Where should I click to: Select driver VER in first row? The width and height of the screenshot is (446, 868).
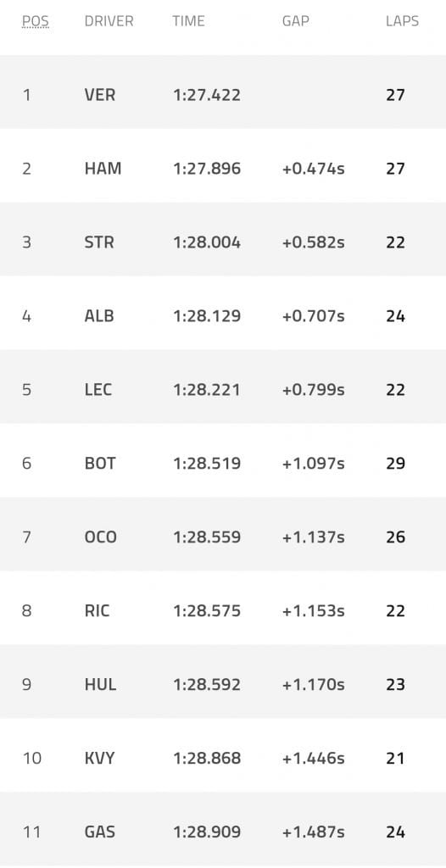tap(100, 95)
